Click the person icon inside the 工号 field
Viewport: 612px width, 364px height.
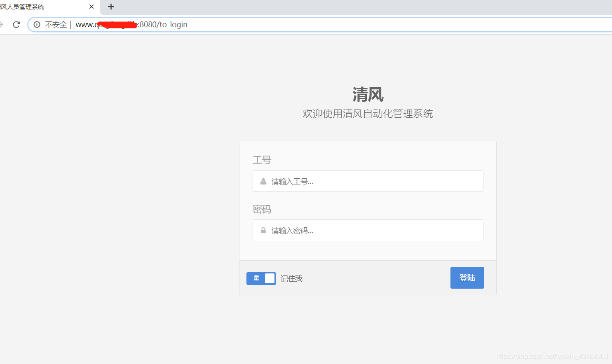[263, 181]
